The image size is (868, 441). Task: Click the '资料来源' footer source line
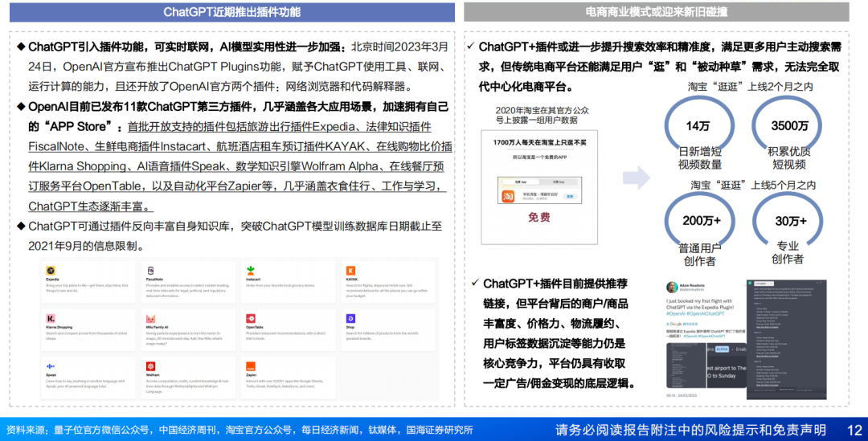point(240,430)
